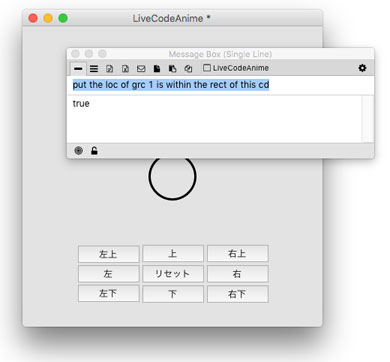Click the 左下 button

point(109,294)
